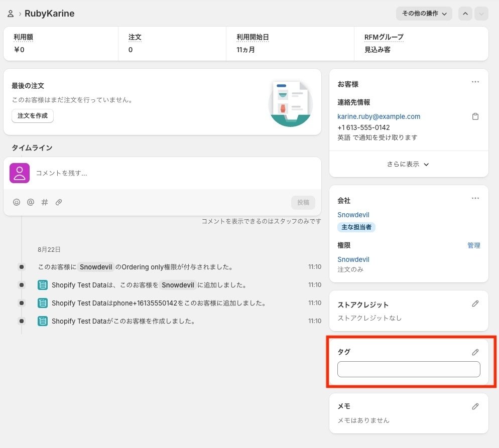Click the 注文を作成 button
The width and height of the screenshot is (499, 448).
33,116
